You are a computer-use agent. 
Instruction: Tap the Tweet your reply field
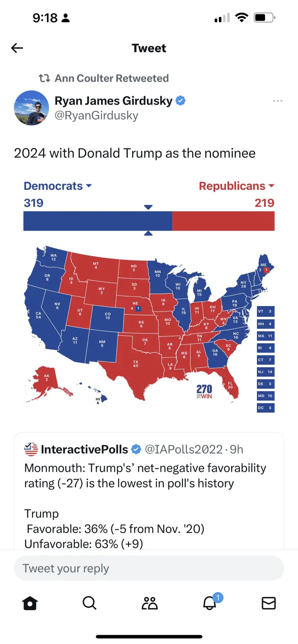pos(149,568)
